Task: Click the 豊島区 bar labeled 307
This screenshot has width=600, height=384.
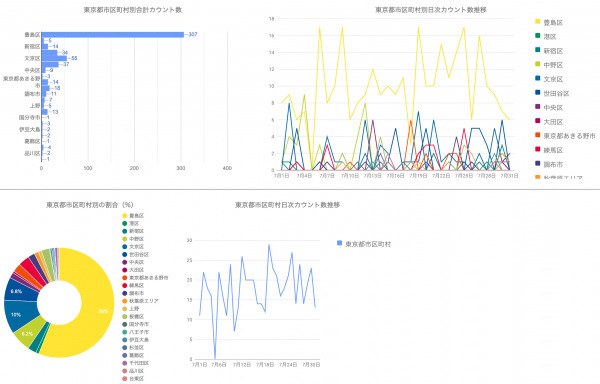Action: (x=113, y=34)
